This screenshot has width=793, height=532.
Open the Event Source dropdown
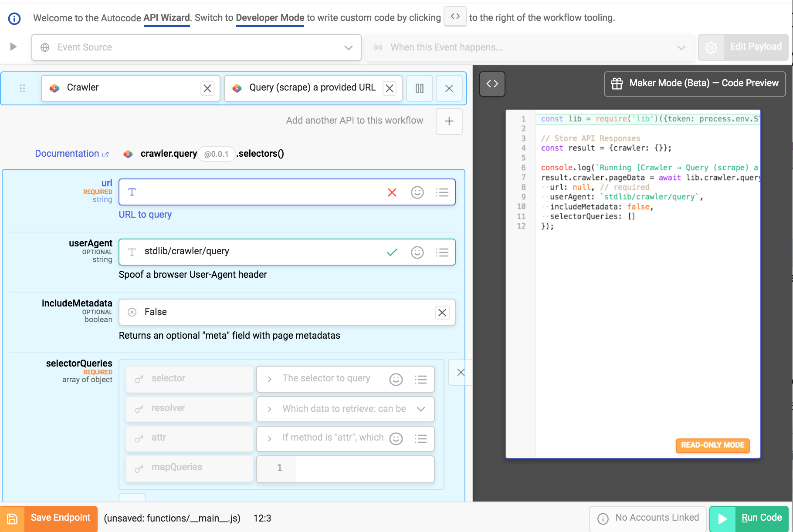click(x=197, y=47)
